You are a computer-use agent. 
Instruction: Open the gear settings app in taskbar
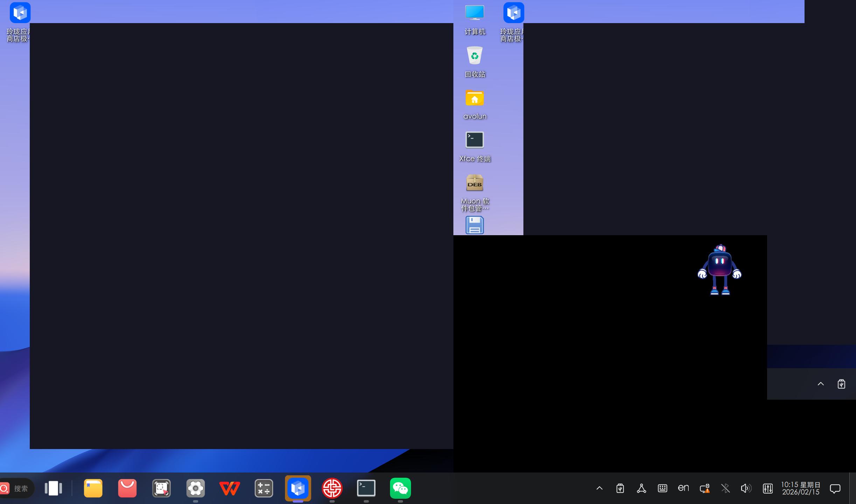click(195, 488)
